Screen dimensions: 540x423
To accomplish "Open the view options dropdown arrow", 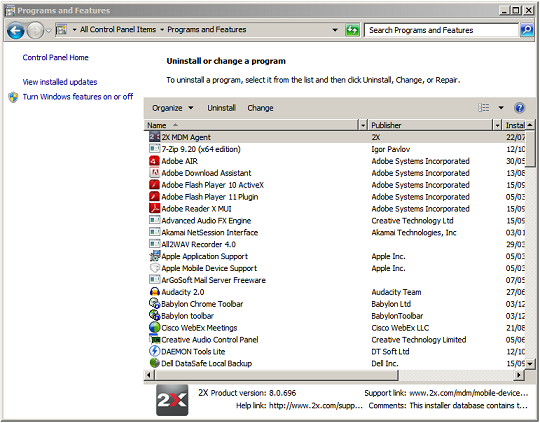I will pos(501,108).
